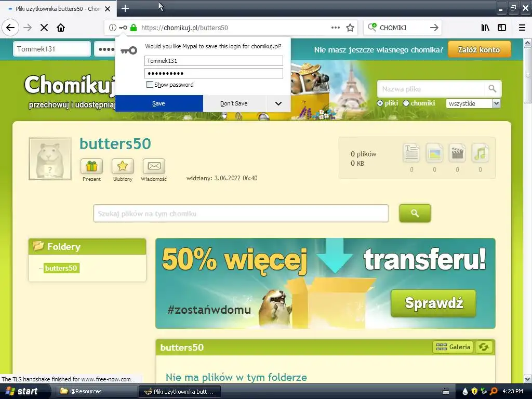Select the Pliki użytkownika butters50 tab
The height and width of the screenshot is (399, 532).
pyautogui.click(x=58, y=8)
